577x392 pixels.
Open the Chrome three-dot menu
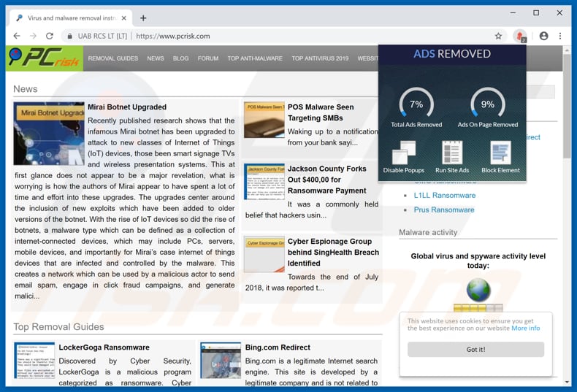[x=560, y=36]
